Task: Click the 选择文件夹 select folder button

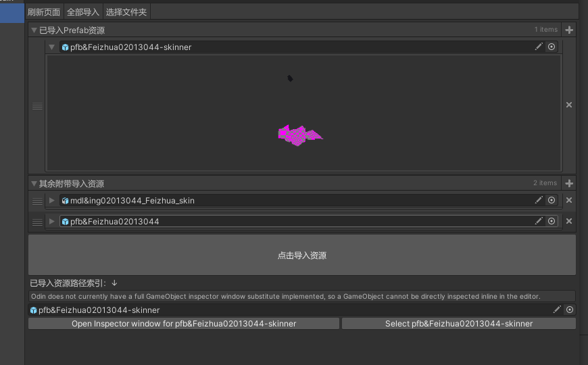Action: pyautogui.click(x=126, y=12)
